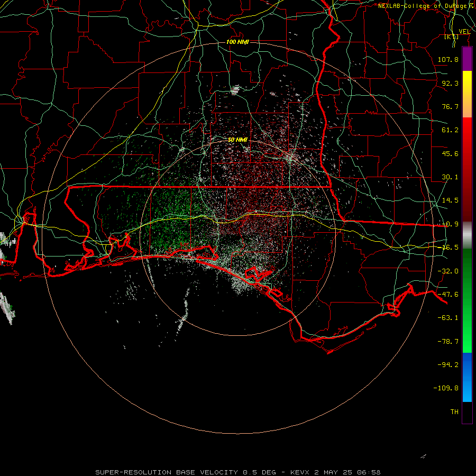
Task: Click the -0.9 legend value
Action: [x=450, y=224]
